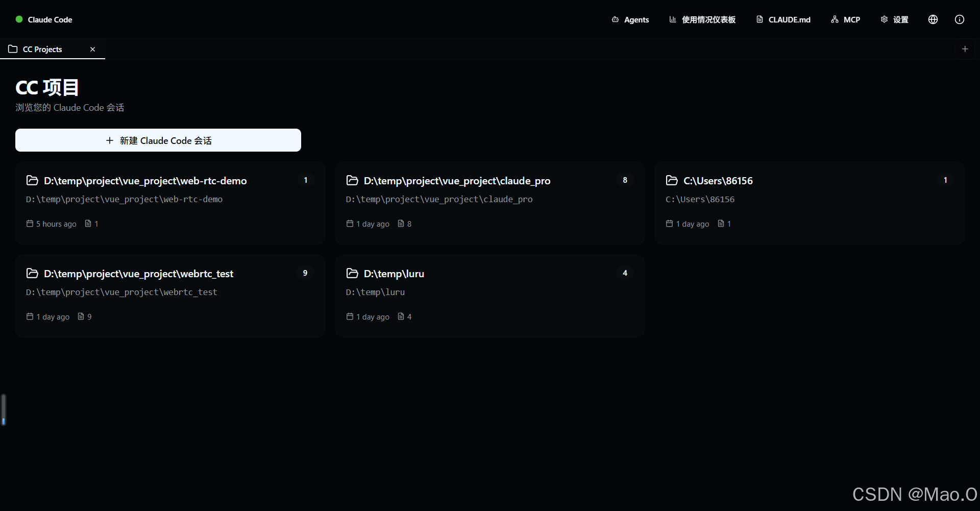Click the CC 项目 heading
This screenshot has height=511, width=980.
47,87
